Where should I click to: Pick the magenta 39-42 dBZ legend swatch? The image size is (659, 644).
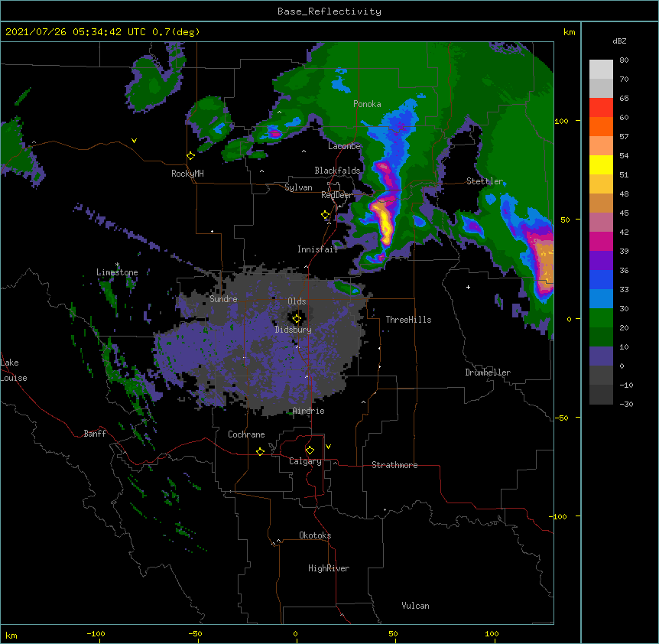(601, 241)
